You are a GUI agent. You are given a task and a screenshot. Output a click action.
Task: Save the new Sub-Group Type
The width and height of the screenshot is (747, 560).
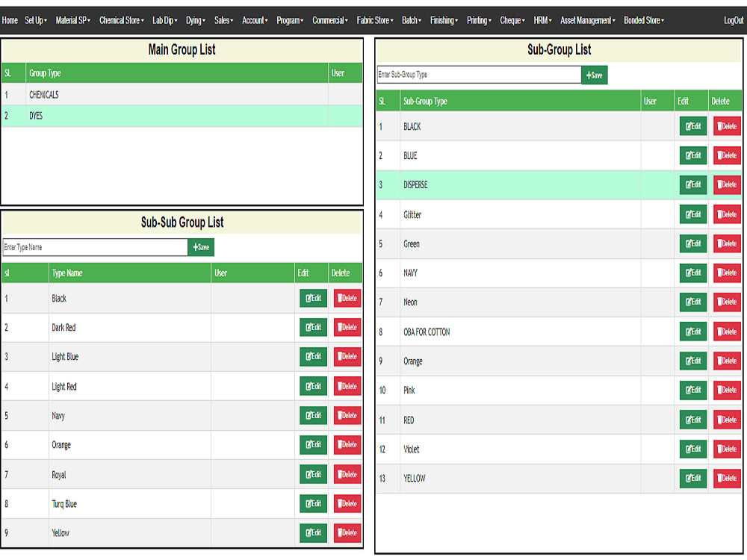594,75
